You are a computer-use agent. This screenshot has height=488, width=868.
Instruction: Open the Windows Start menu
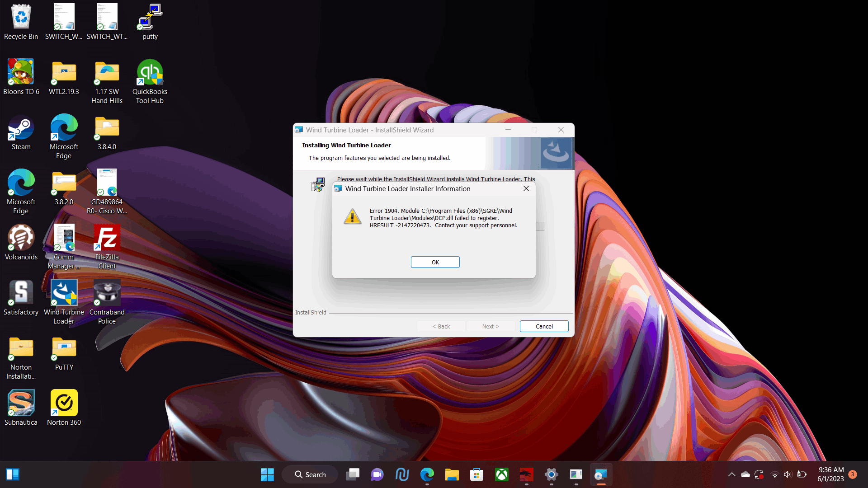(267, 474)
